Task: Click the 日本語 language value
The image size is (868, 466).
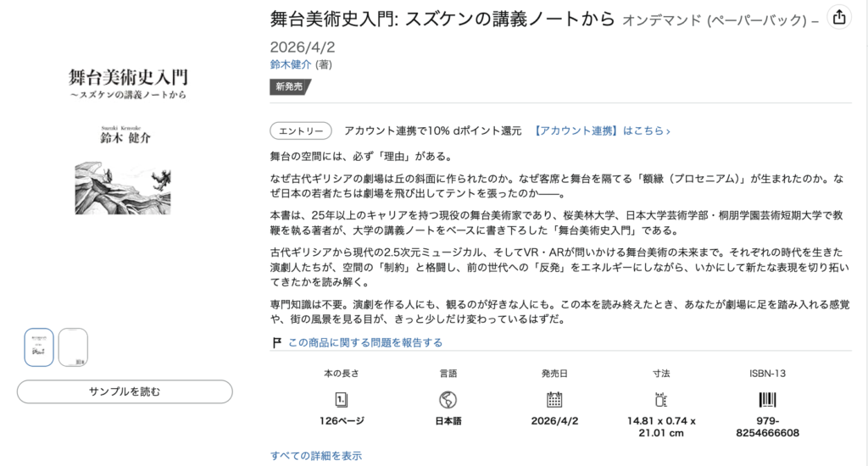Action: coord(448,420)
